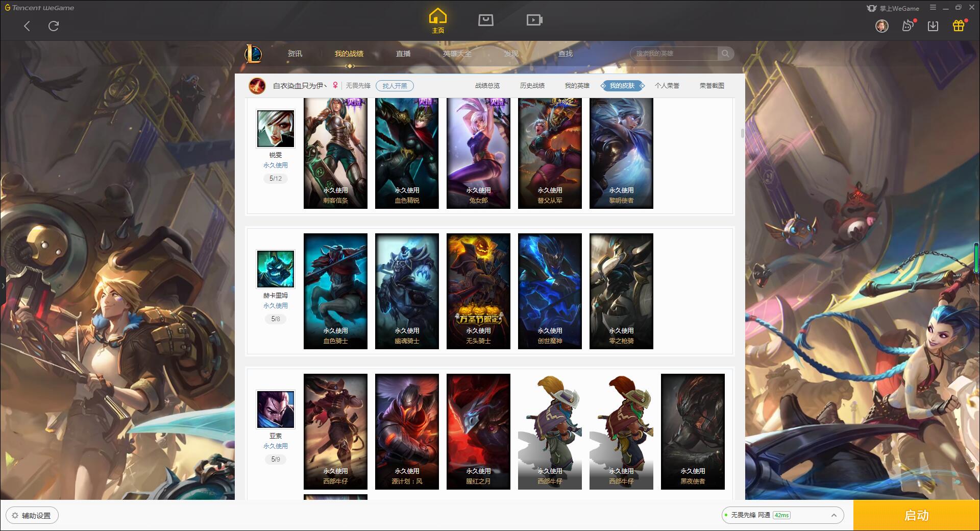The width and height of the screenshot is (980, 531).
Task: Open the 荣誉截图 sub-tab
Action: tap(712, 86)
